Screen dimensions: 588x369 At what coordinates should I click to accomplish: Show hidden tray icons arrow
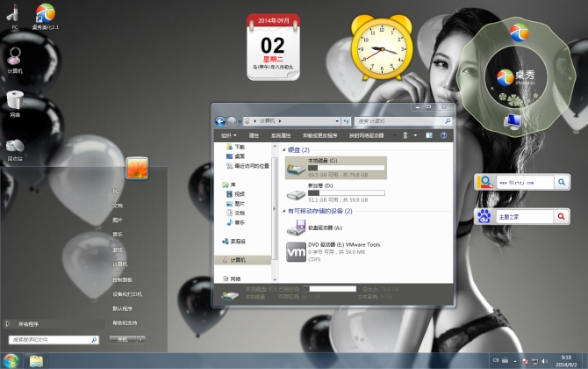(x=515, y=361)
